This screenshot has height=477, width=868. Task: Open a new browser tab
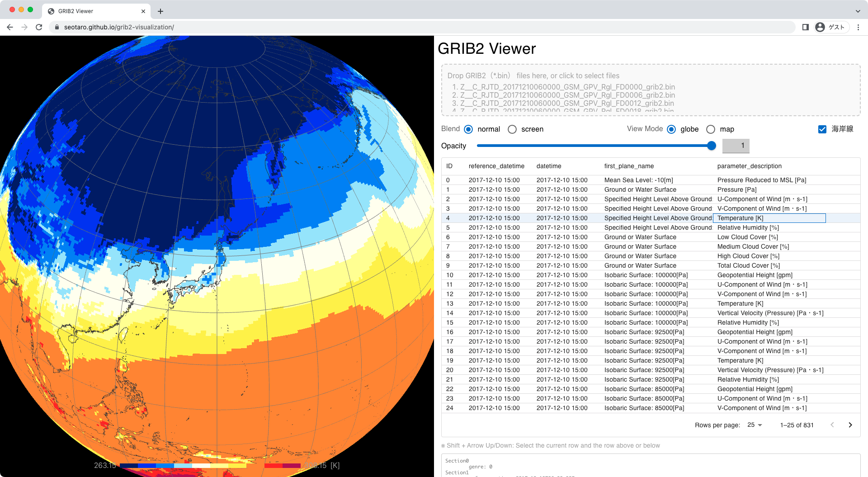[160, 11]
